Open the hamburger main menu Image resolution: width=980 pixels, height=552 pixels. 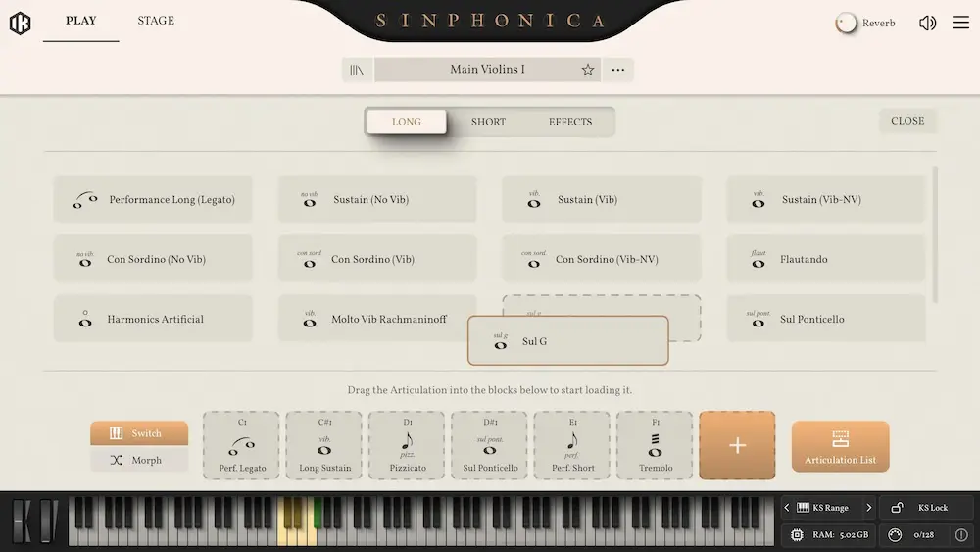960,23
